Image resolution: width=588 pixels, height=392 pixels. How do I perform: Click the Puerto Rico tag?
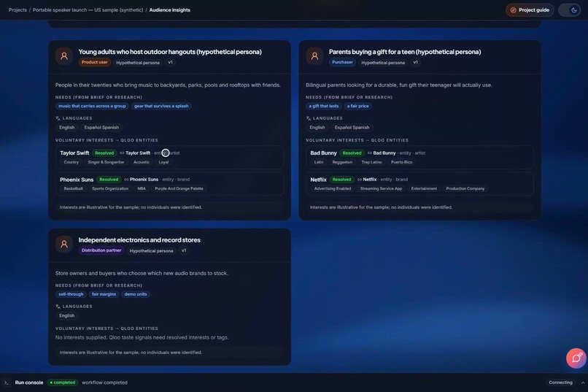(401, 163)
